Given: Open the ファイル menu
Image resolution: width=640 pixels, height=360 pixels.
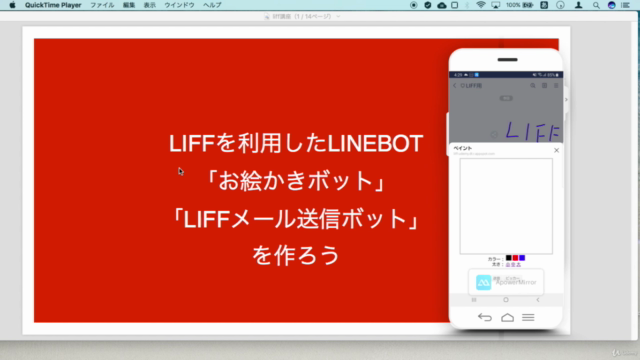Looking at the screenshot, I should (x=102, y=5).
